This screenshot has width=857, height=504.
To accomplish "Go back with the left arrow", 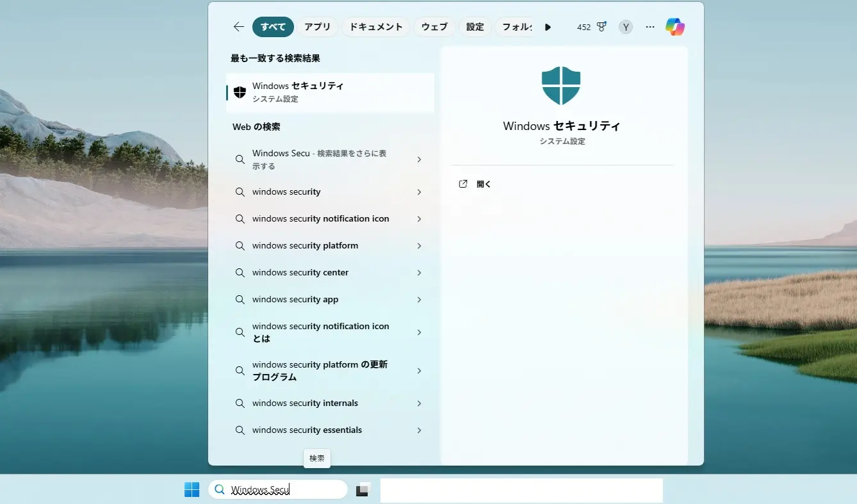I will [238, 27].
